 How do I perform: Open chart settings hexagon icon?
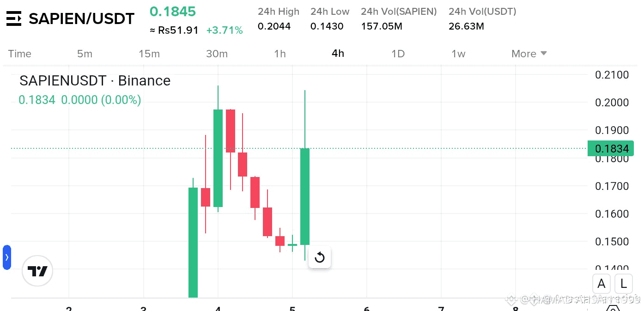pyautogui.click(x=613, y=309)
